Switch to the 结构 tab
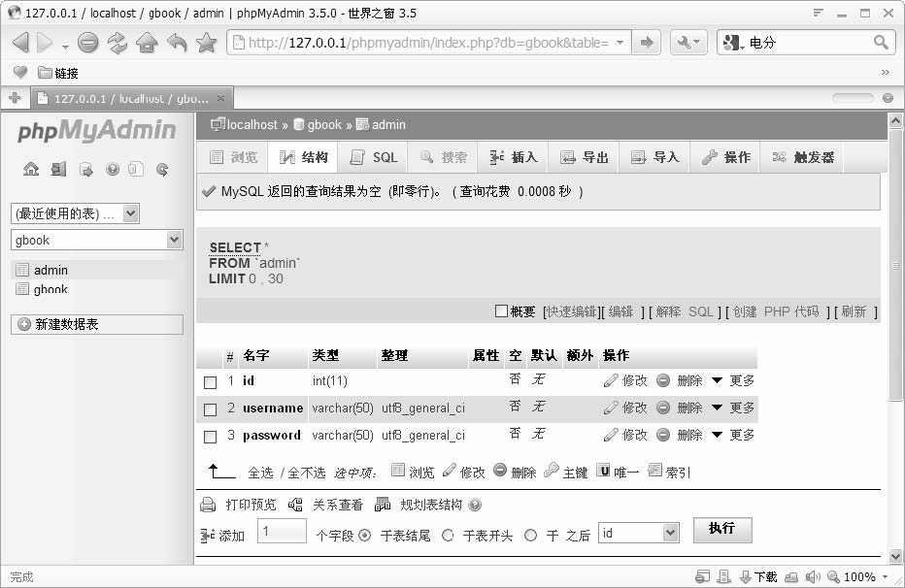 click(304, 157)
